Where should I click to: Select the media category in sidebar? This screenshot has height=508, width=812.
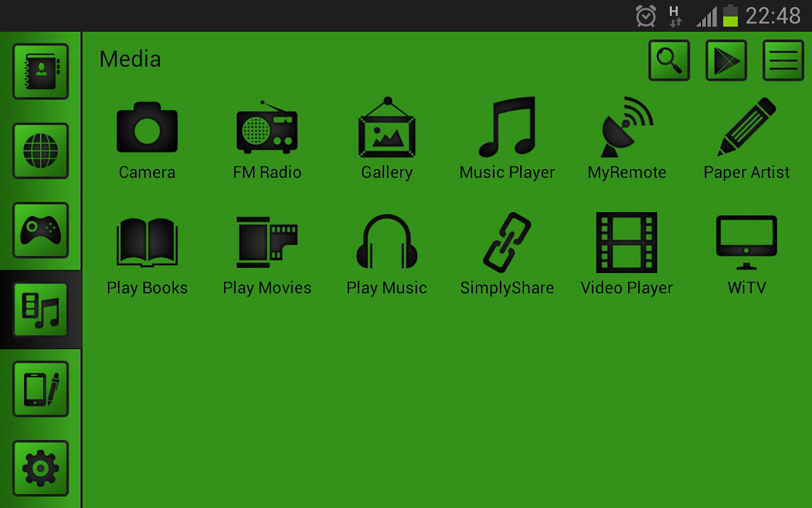(x=41, y=309)
